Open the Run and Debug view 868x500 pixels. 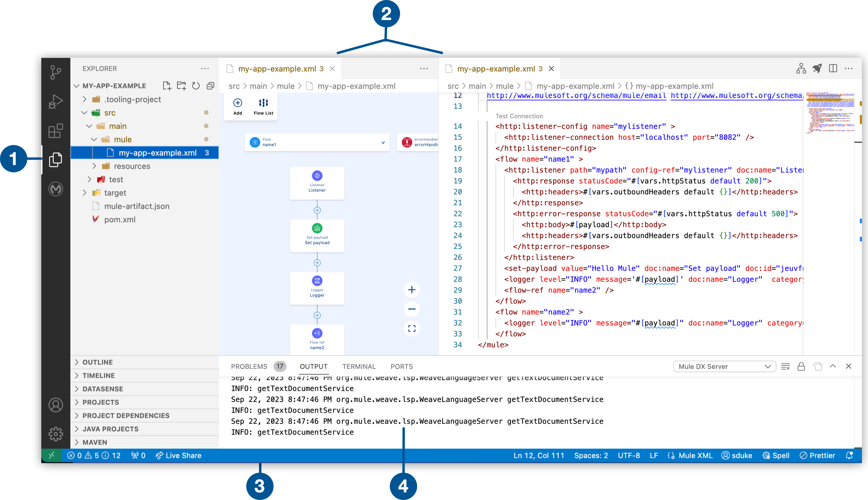[x=56, y=101]
